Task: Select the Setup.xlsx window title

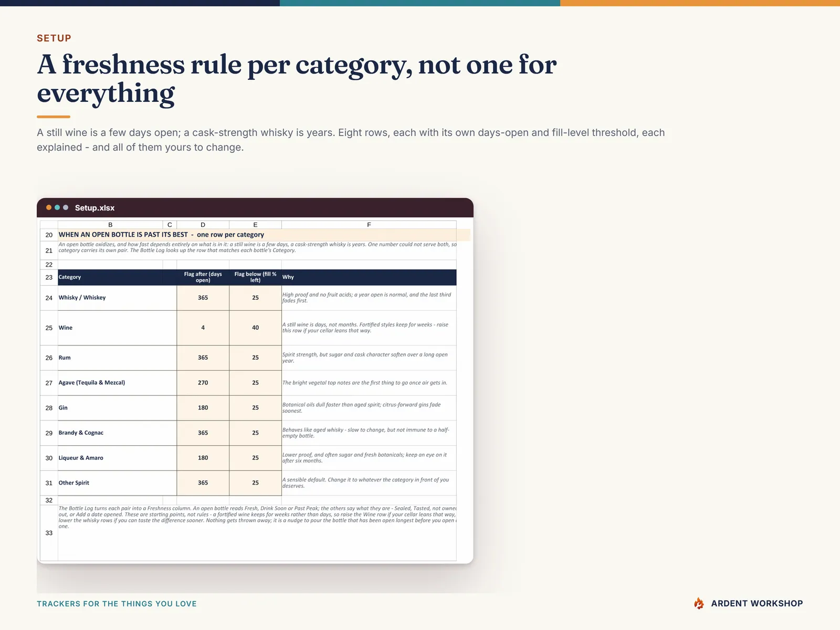Action: (94, 208)
